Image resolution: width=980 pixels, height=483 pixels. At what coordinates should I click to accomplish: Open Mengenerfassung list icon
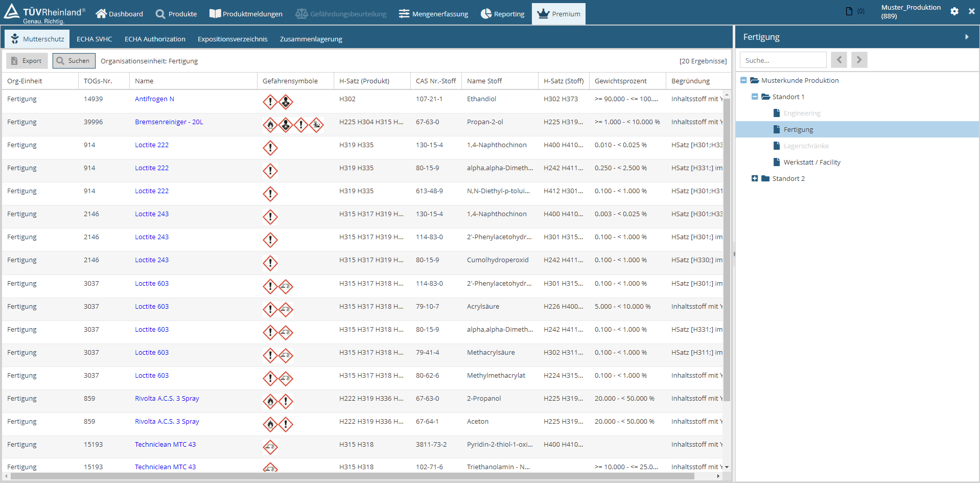tap(404, 14)
